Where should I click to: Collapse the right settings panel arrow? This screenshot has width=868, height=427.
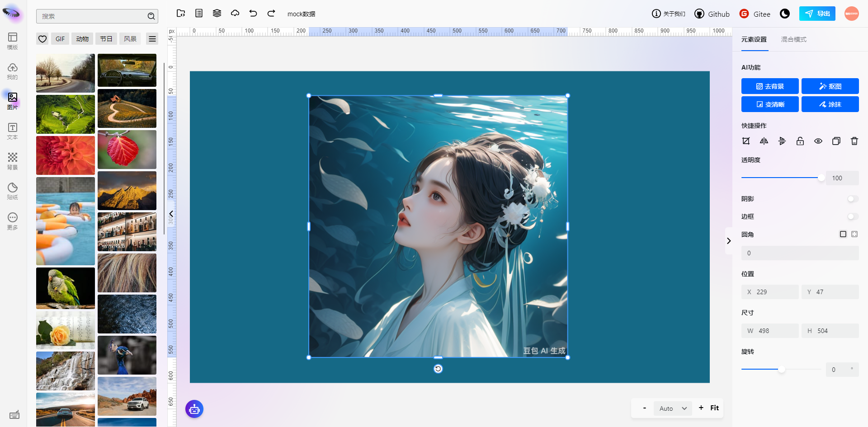tap(729, 241)
